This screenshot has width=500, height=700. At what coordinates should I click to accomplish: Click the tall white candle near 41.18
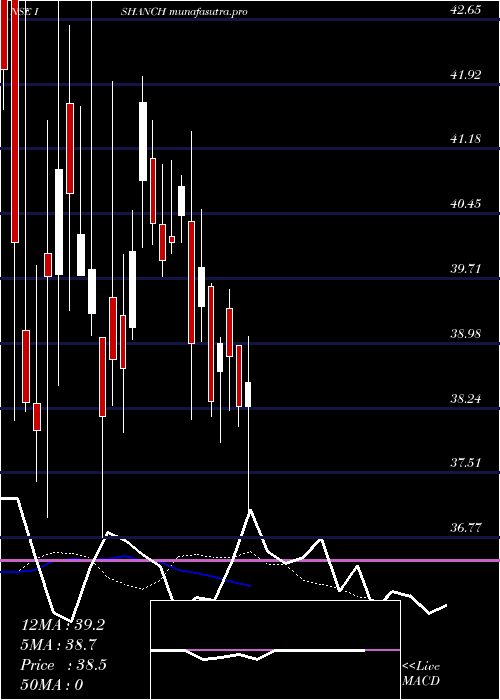pos(143,142)
